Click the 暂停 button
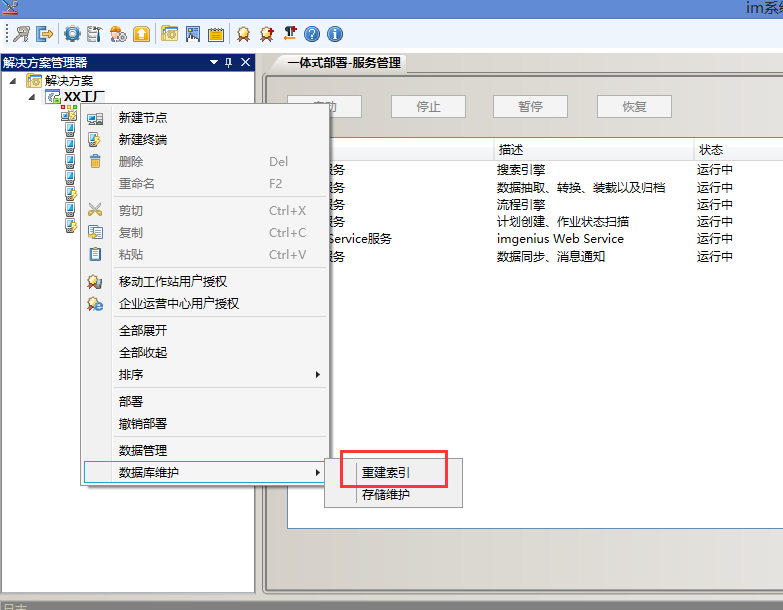Viewport: 783px width, 610px height. 530,107
